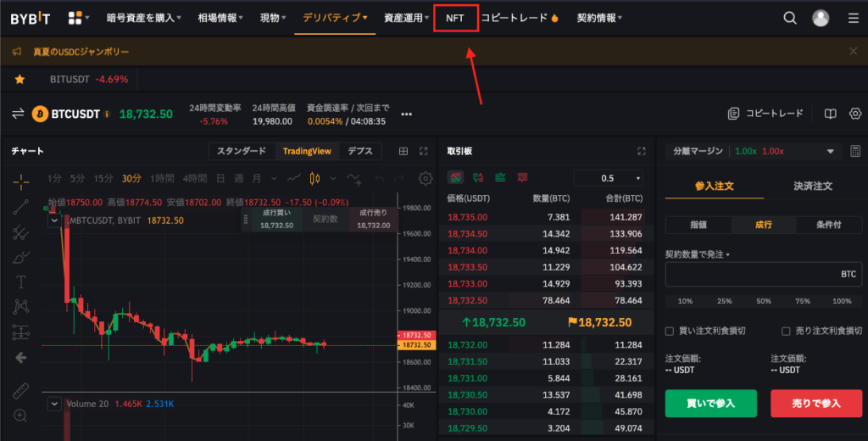Viewport: 868px width, 441px height.
Task: Click the 18,735.00 sell order row
Action: click(x=545, y=217)
